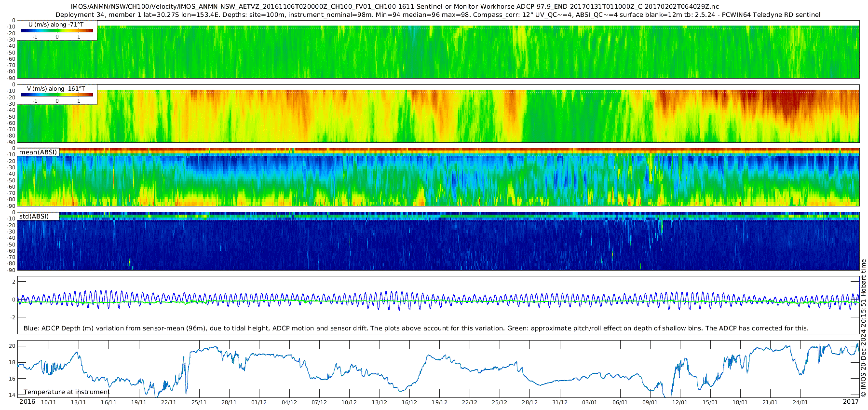This screenshot has height=410, width=868.
Task: Select the 12/01 date tick
Action: coord(680,402)
